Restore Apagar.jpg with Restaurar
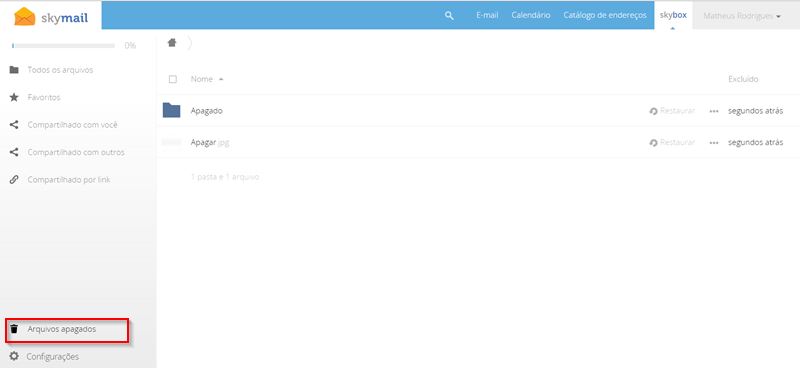This screenshot has width=800, height=368. pos(672,142)
